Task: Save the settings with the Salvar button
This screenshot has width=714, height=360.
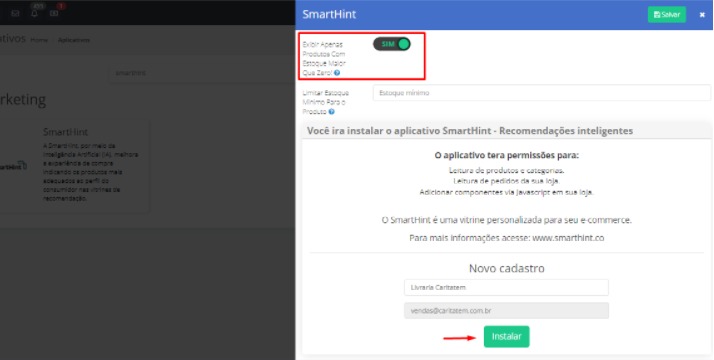Action: [x=667, y=15]
